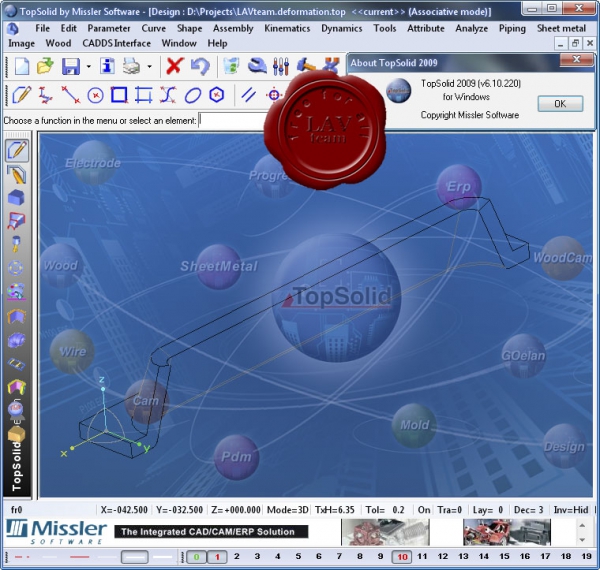Open the File menu
Viewport: 600px width, 570px height.
(42, 28)
